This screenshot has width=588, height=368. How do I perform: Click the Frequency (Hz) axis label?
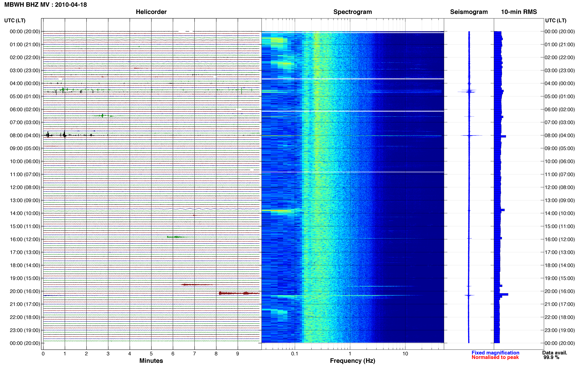[352, 361]
